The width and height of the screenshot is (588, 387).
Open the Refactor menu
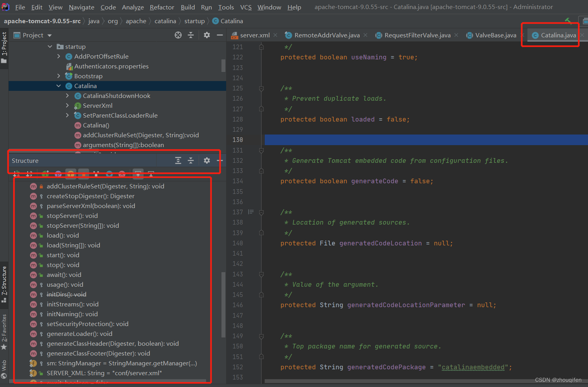pyautogui.click(x=162, y=7)
